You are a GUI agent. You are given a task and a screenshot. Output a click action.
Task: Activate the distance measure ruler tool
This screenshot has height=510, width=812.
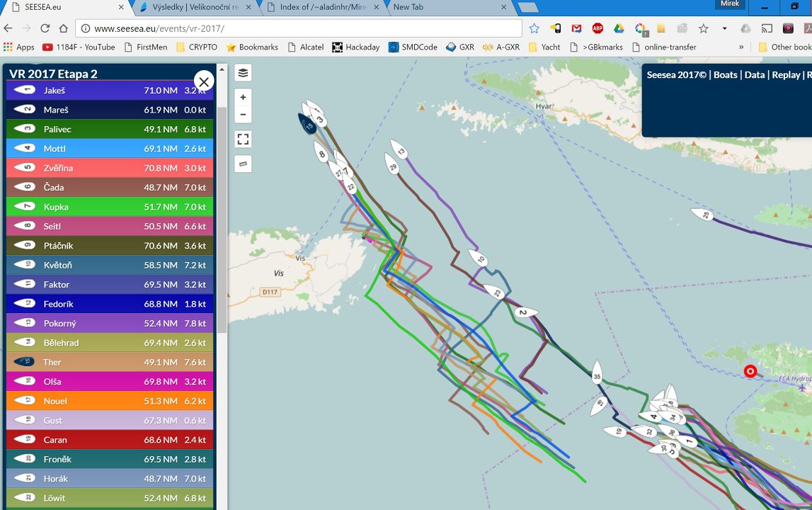coord(243,164)
